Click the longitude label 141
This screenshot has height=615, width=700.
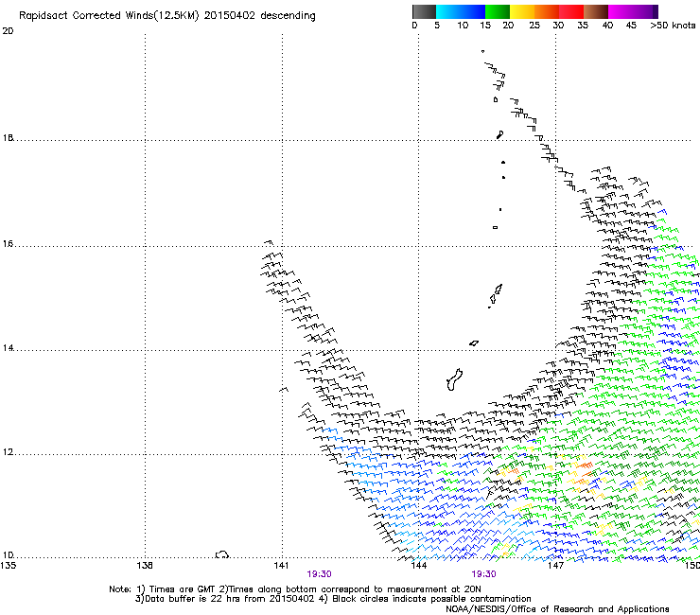click(281, 566)
